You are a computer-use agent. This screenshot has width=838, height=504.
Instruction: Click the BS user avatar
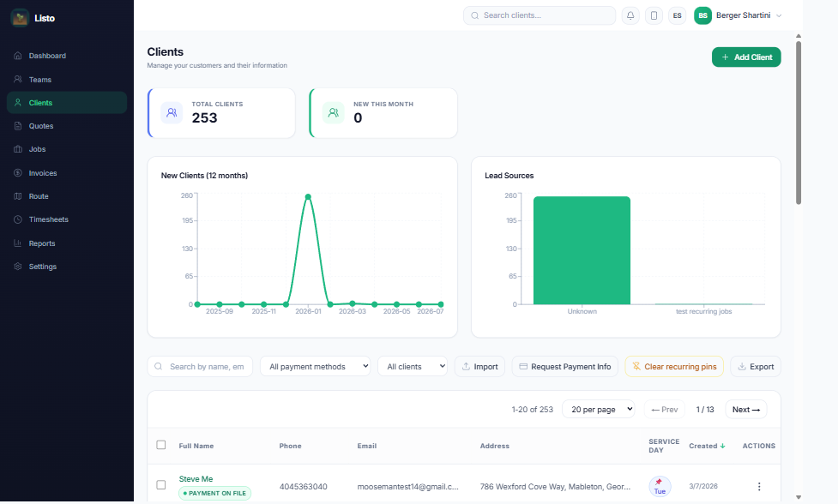pyautogui.click(x=702, y=15)
